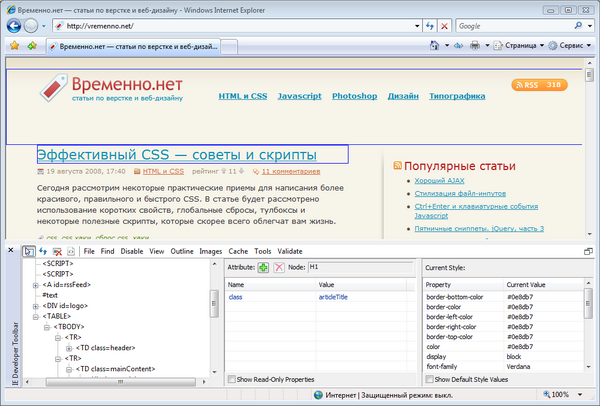Undock the developer toolbar into separate window

[x=588, y=251]
